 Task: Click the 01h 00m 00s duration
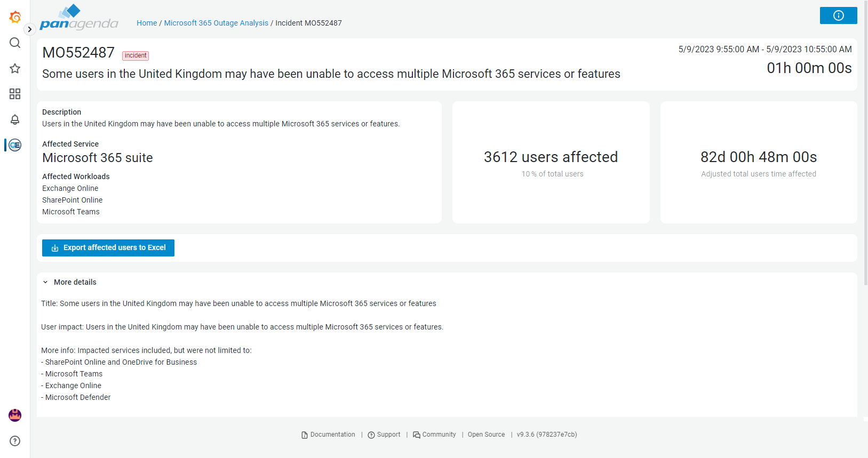809,68
